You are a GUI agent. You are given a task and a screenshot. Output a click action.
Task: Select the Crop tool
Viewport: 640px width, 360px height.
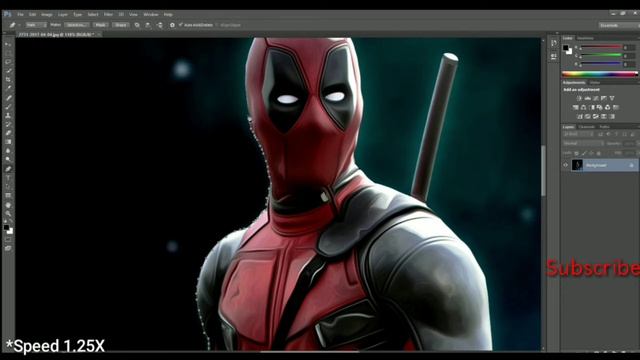(x=8, y=80)
